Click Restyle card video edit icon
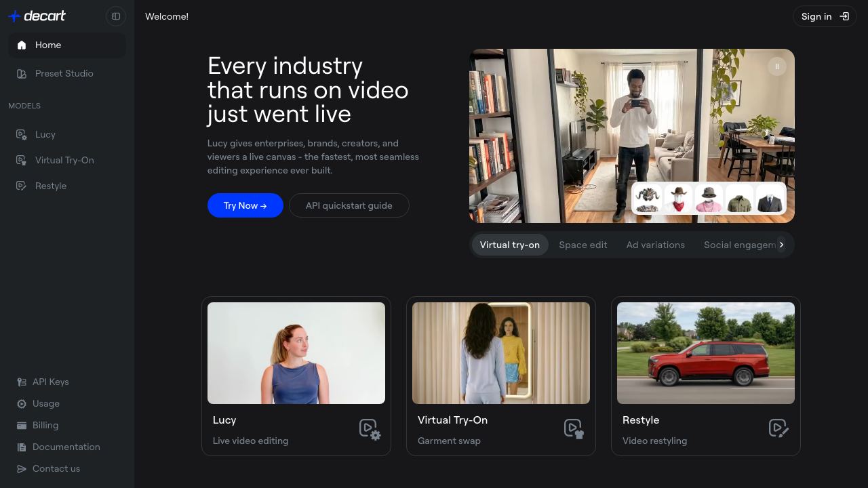868x488 pixels. 779,428
